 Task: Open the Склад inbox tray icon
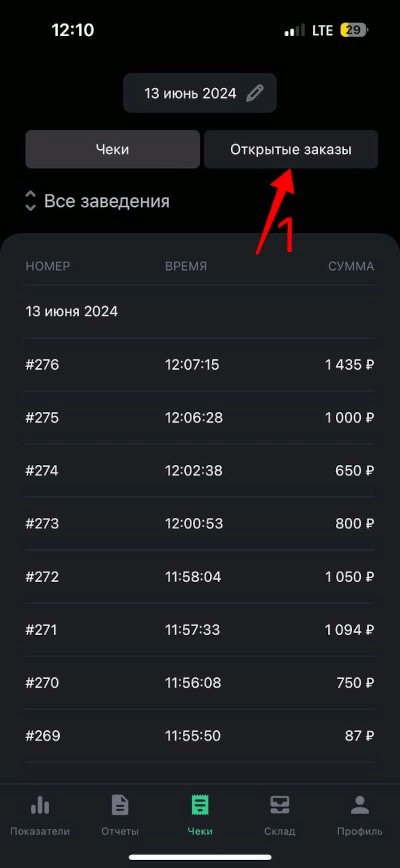(x=279, y=805)
